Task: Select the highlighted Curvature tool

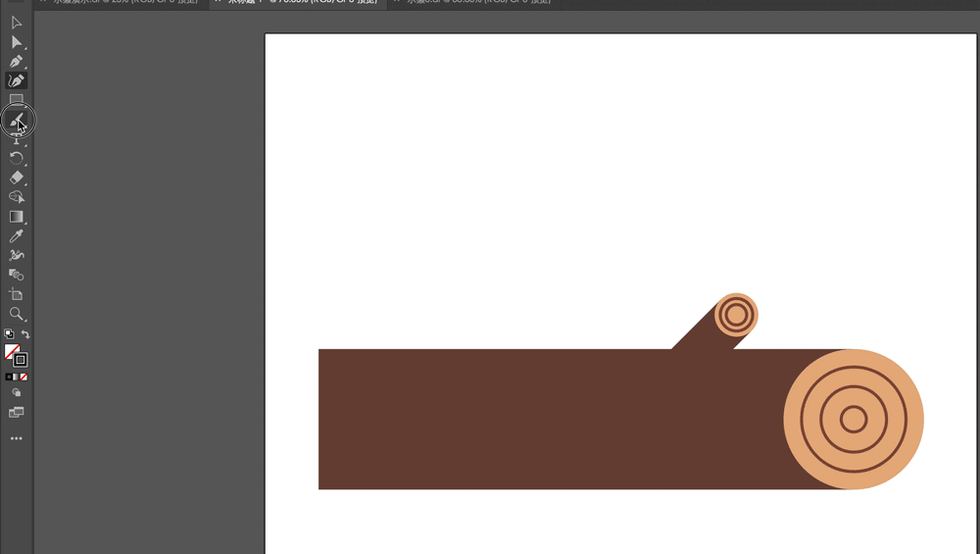Action: coord(17,80)
